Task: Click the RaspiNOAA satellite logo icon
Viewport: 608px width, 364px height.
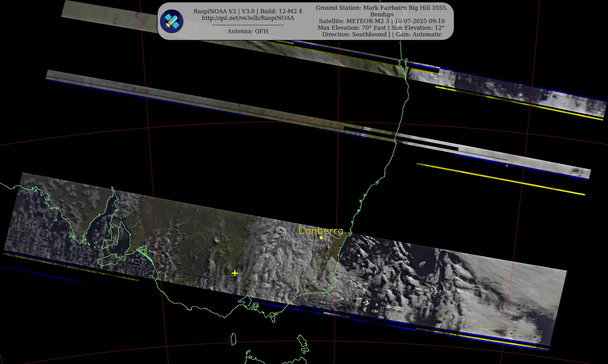Action: 172,21
